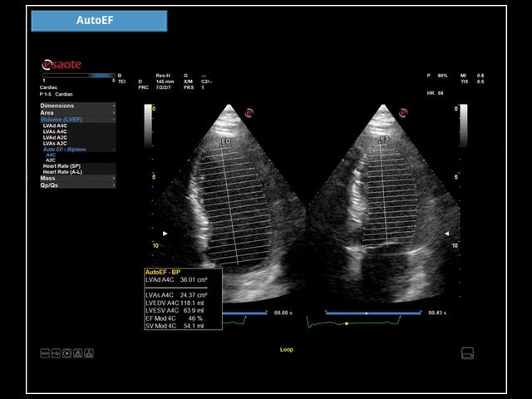532x399 pixels.
Task: Select the LVAs A2C measurement
Action: click(x=57, y=143)
